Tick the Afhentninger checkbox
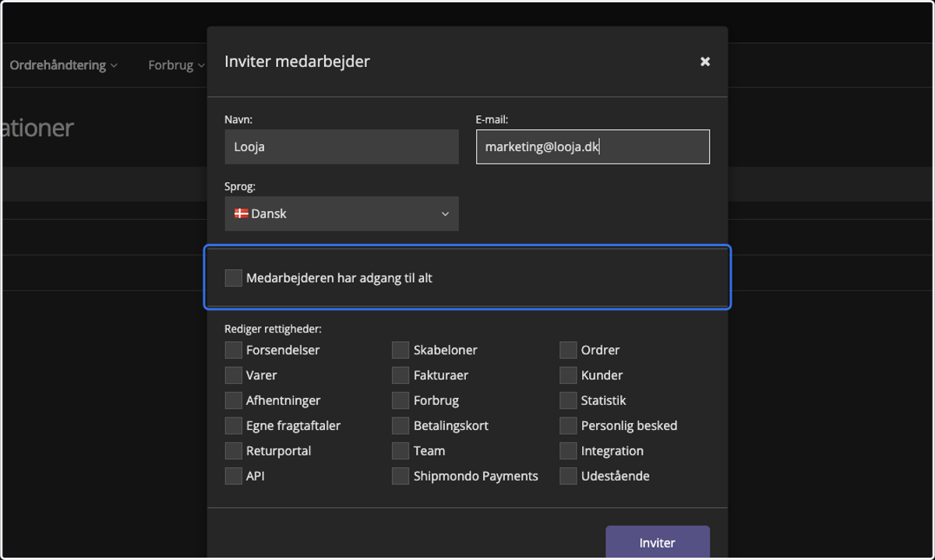Screen dimensions: 935x560 [x=233, y=400]
